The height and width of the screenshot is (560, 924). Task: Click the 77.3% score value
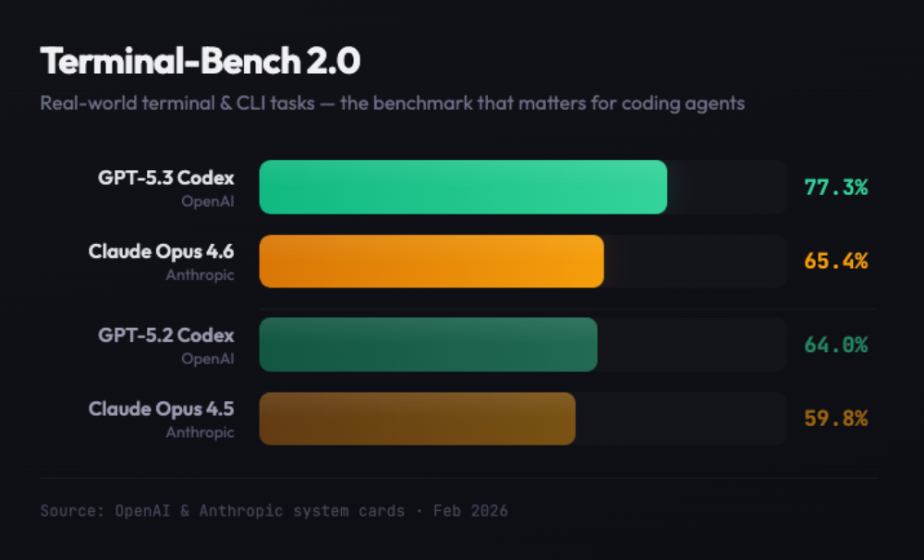click(835, 188)
